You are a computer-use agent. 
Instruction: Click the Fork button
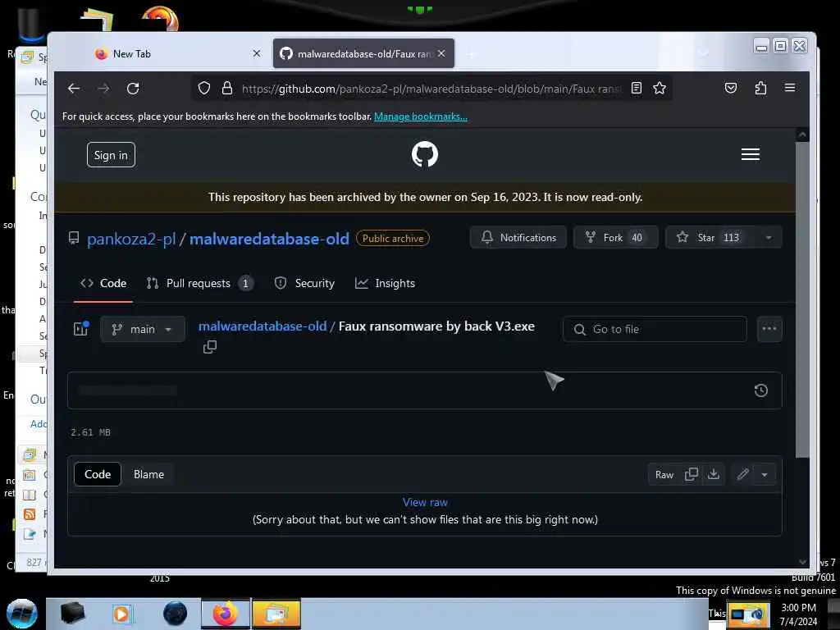pos(615,237)
